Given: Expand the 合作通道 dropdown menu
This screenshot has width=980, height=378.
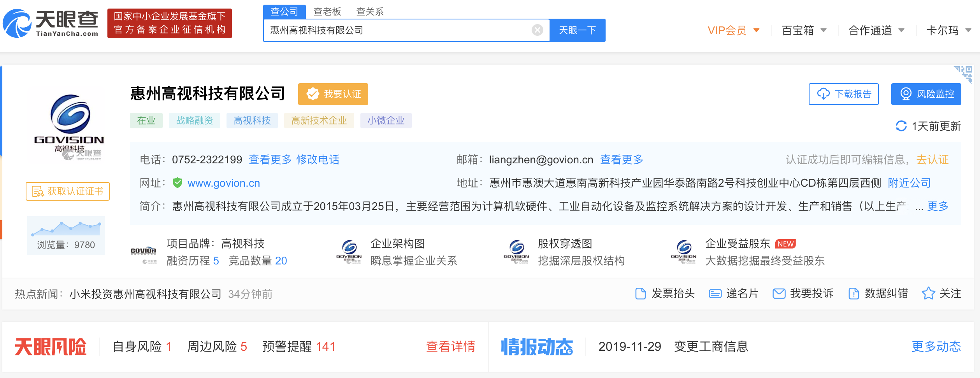Looking at the screenshot, I should (876, 30).
